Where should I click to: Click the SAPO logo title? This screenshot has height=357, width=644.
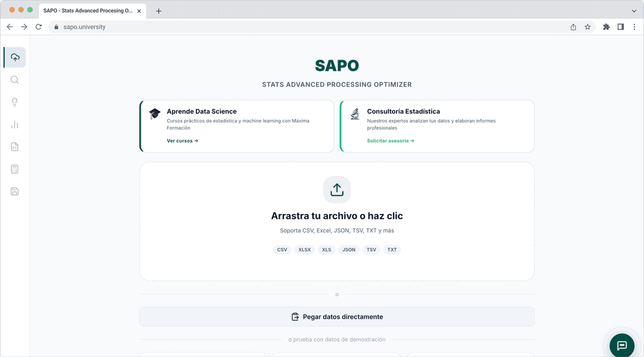click(337, 66)
